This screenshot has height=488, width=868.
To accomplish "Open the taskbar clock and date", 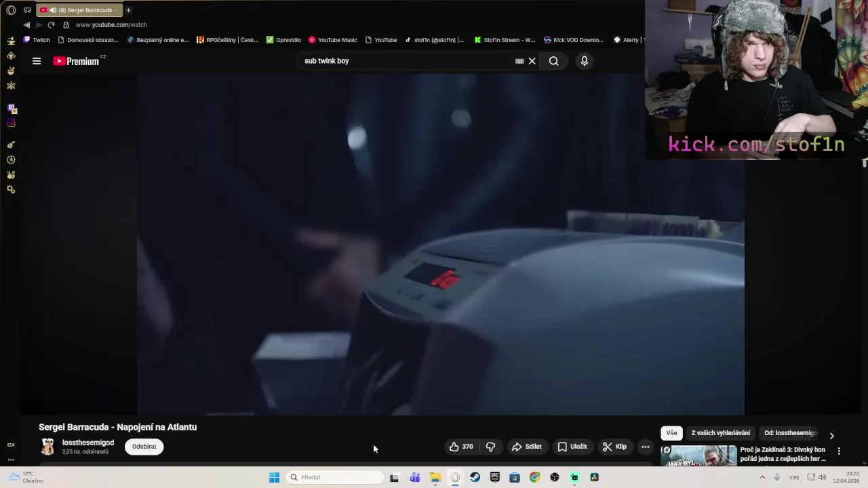I will 848,477.
